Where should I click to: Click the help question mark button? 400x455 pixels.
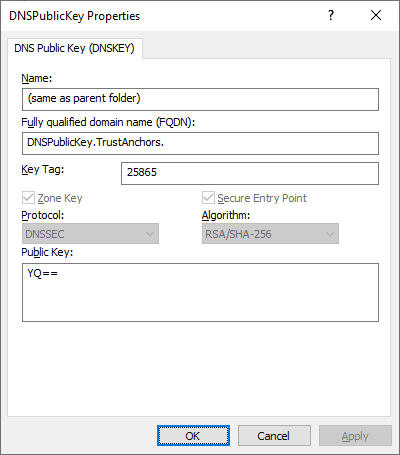331,15
